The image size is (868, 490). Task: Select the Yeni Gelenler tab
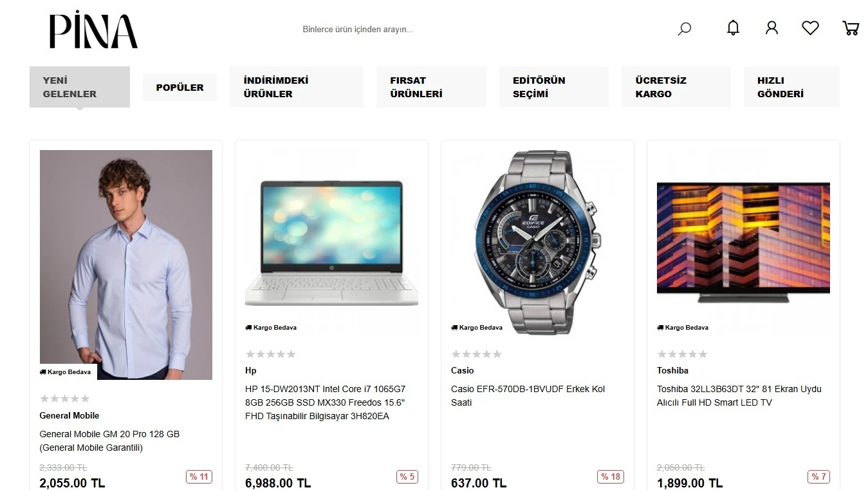80,87
